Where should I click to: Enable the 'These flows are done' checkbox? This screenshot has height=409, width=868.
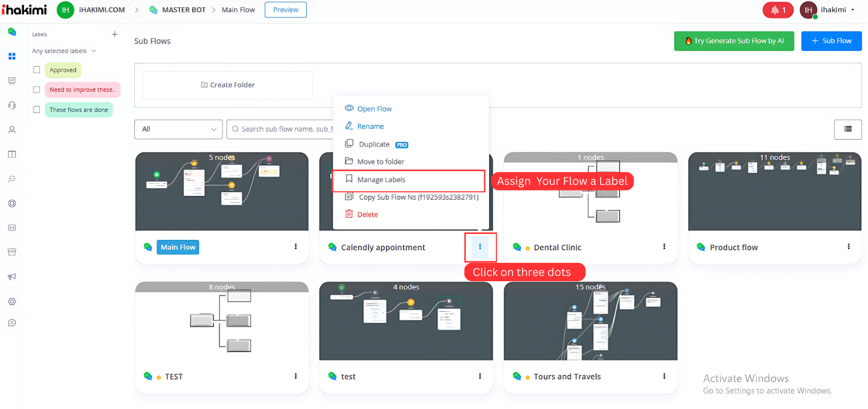[37, 109]
